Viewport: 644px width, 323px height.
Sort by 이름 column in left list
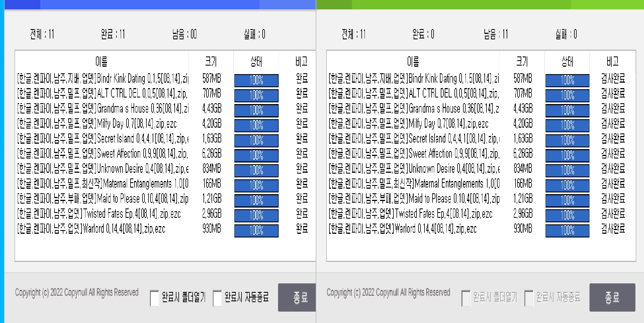click(101, 62)
